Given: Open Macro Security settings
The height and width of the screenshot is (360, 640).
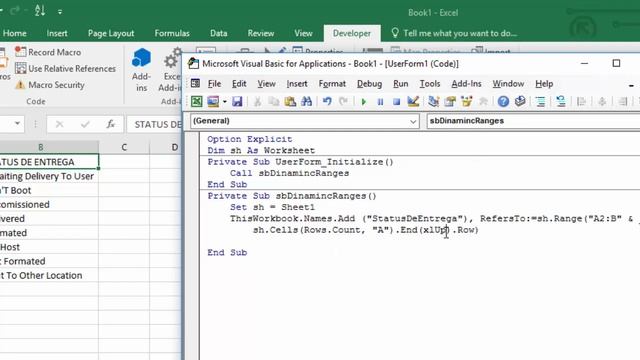Looking at the screenshot, I should point(50,85).
